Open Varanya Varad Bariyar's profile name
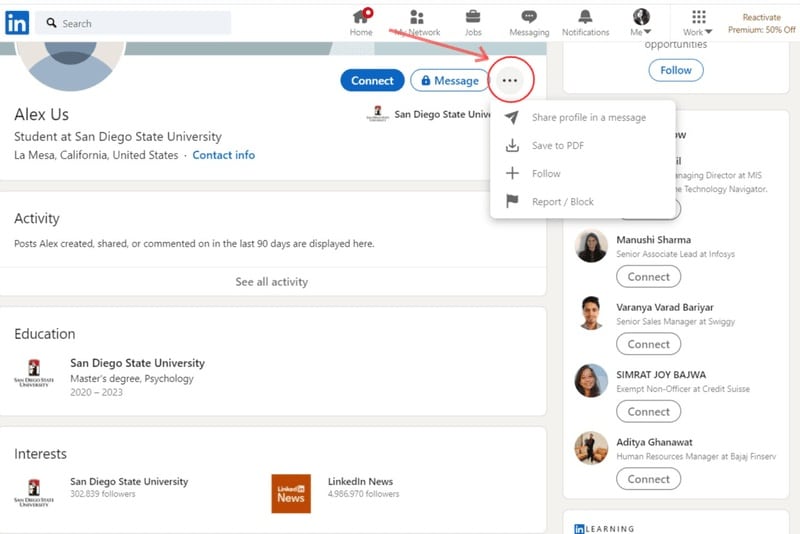 click(x=665, y=308)
